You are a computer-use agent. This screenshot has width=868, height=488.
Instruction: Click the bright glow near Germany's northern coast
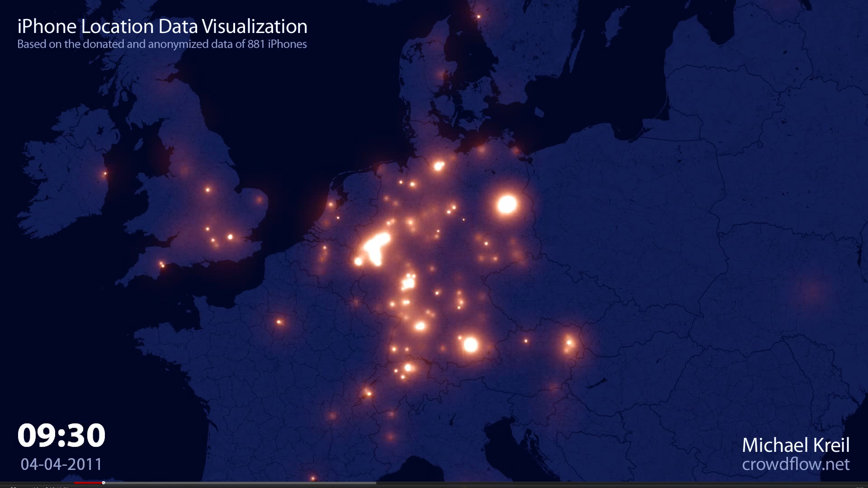tap(438, 166)
